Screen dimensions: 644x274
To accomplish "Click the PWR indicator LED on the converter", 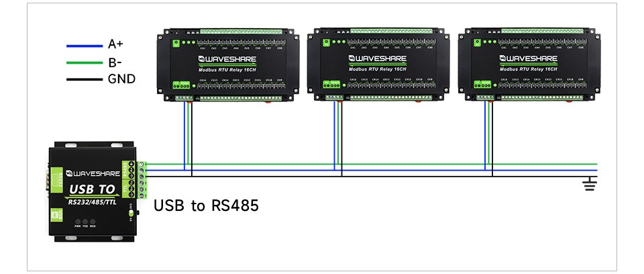I will pyautogui.click(x=78, y=221).
